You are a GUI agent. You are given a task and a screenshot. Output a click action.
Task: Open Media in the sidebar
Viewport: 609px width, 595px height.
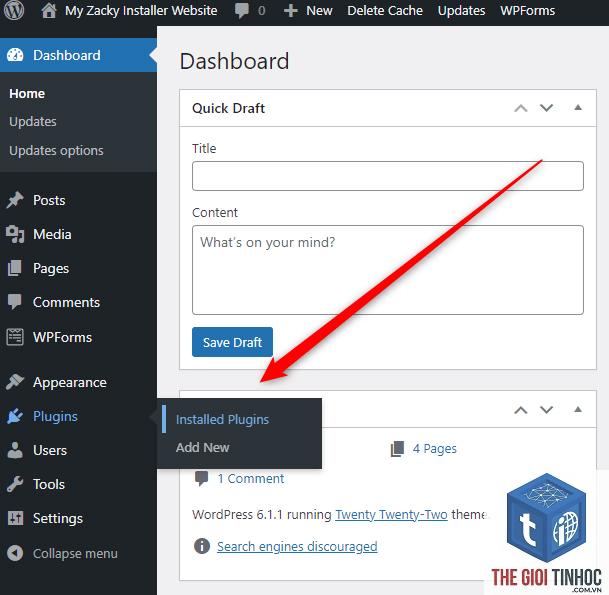coord(52,234)
